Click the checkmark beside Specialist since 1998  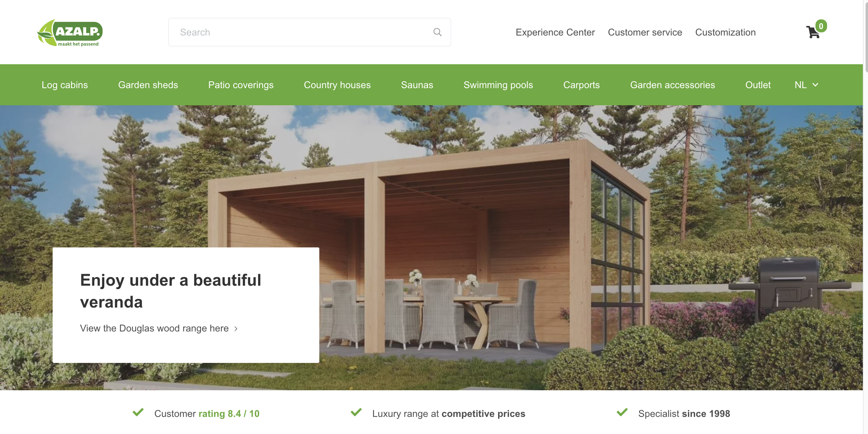coord(622,412)
